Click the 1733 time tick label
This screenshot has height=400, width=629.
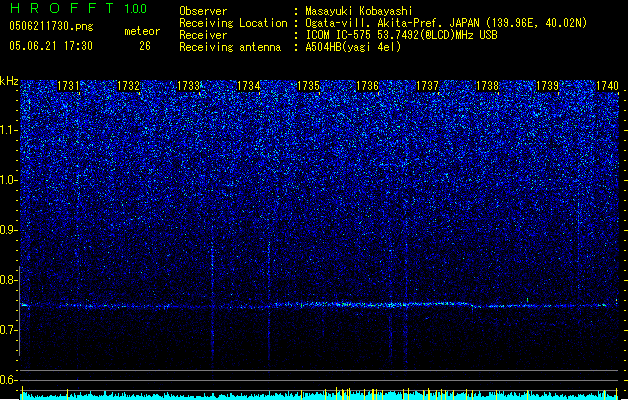coord(188,86)
